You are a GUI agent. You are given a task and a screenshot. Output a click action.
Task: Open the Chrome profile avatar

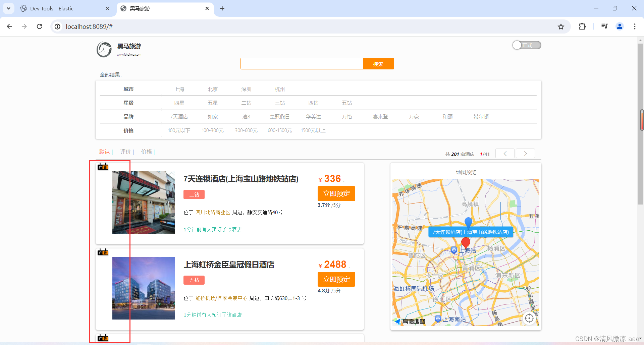click(x=620, y=26)
